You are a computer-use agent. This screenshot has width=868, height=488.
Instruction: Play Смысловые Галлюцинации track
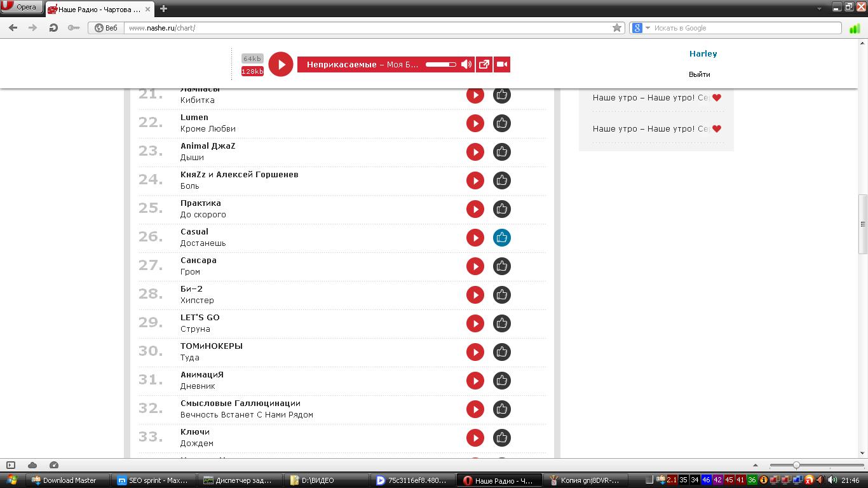(x=475, y=409)
